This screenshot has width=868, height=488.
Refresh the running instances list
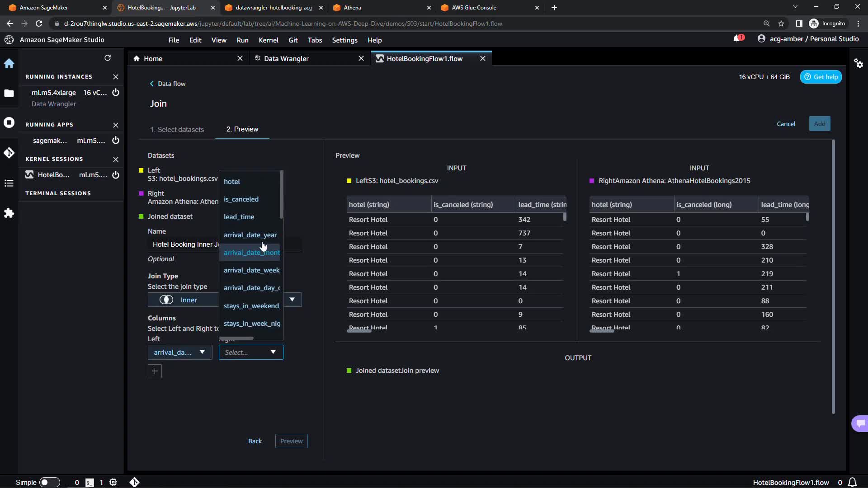[108, 58]
